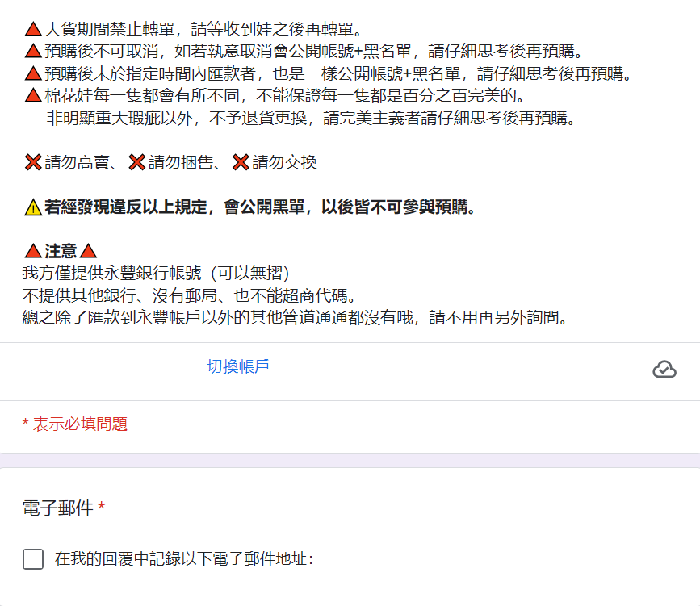The height and width of the screenshot is (606, 700).
Task: Click the red triangle before 預購後不可取消
Action: (33, 52)
